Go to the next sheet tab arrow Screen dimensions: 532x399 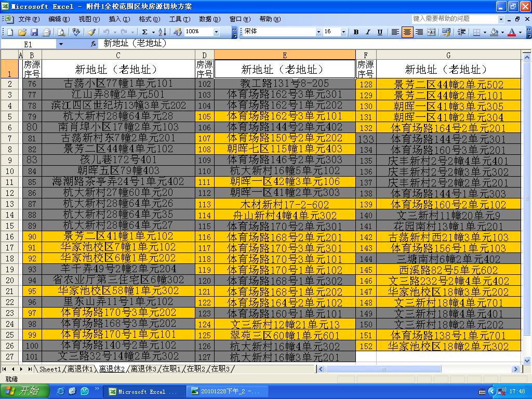21,369
